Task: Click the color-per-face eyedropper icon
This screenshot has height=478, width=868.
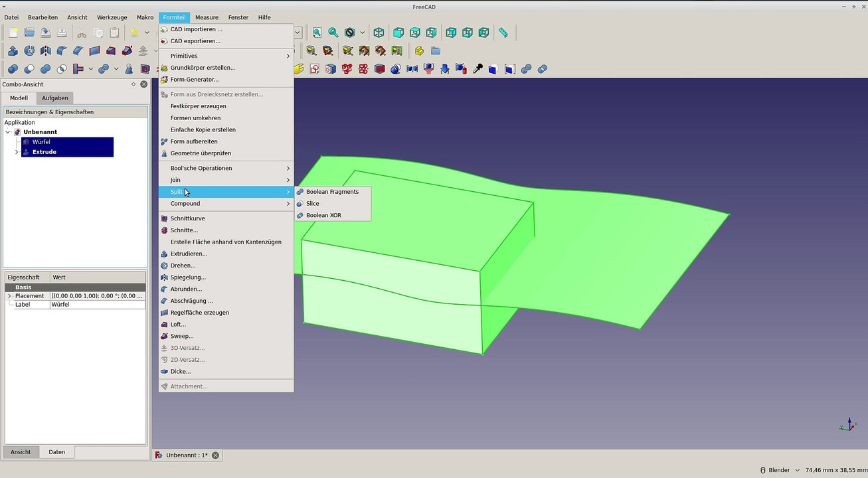Action: tap(477, 69)
